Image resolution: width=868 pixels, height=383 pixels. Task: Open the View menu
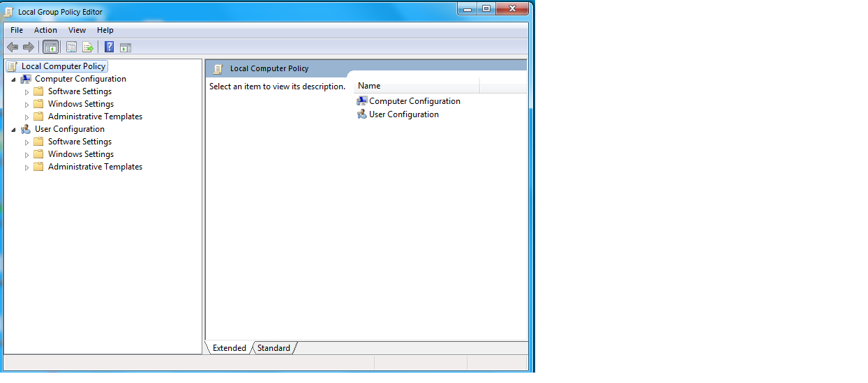77,30
